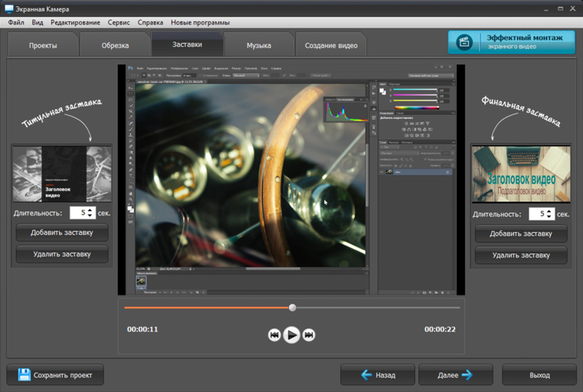
Task: Click the playback progress slider handle
Action: [x=292, y=308]
